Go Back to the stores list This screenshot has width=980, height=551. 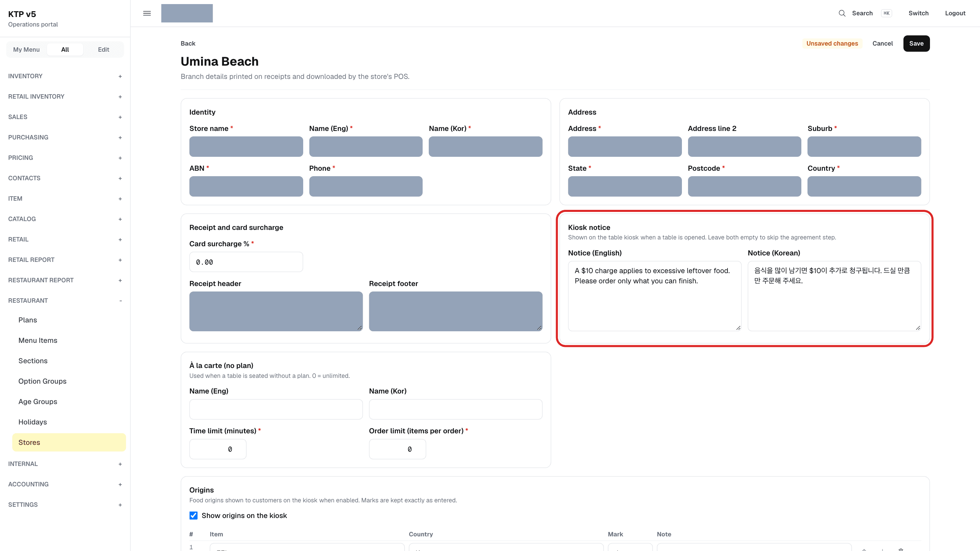tap(188, 43)
